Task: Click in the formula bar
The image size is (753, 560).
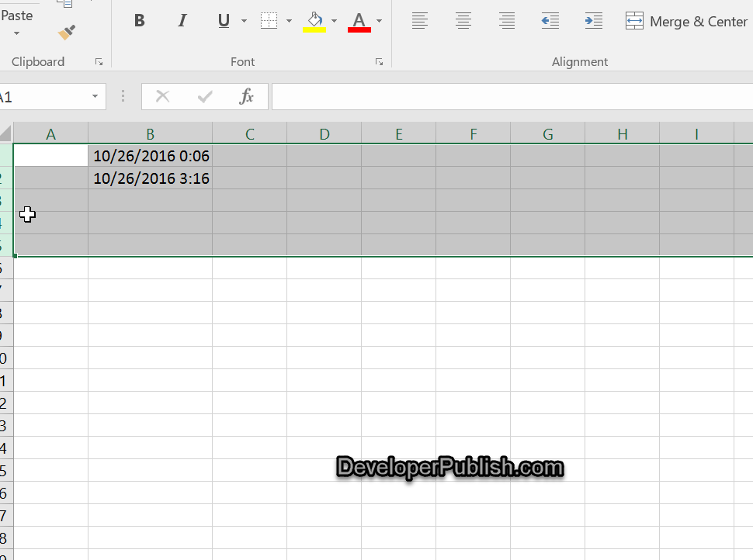Action: (x=505, y=96)
